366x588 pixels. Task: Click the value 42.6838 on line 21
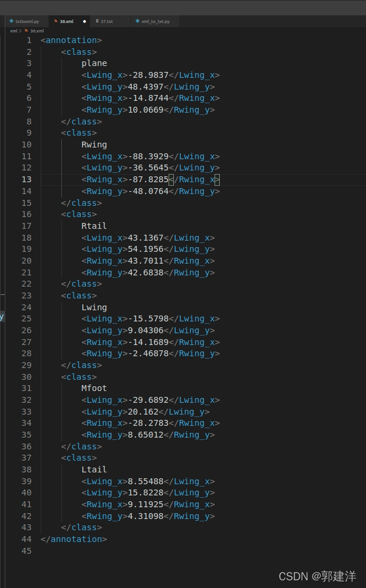[x=146, y=272]
